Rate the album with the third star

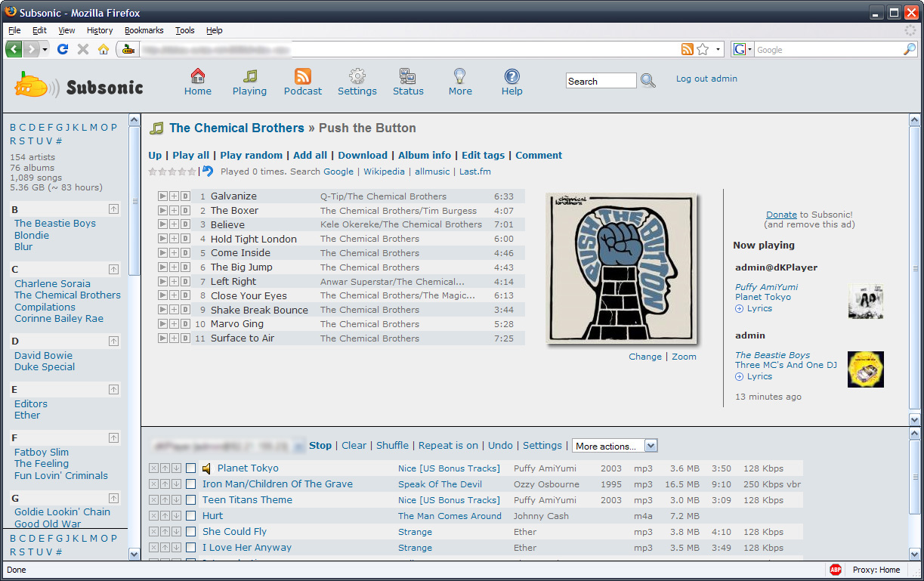(172, 172)
